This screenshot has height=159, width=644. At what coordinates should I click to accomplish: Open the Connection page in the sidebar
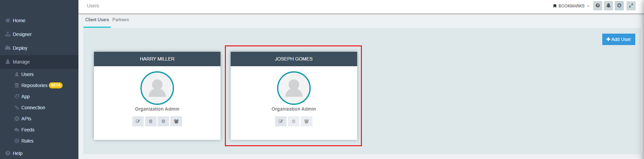[x=33, y=108]
